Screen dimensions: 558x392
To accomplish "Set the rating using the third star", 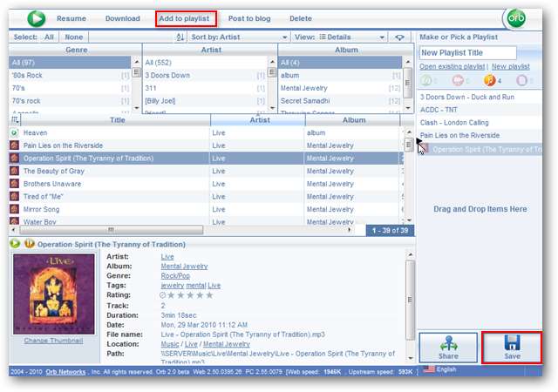I will click(x=191, y=294).
